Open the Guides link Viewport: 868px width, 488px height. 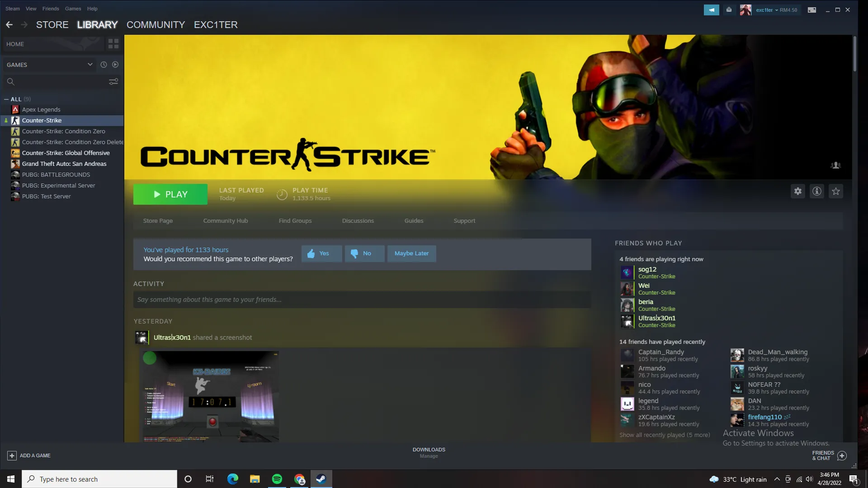pyautogui.click(x=414, y=221)
